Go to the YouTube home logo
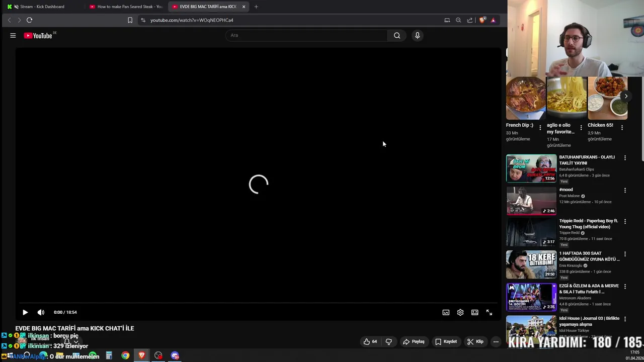 tap(38, 36)
